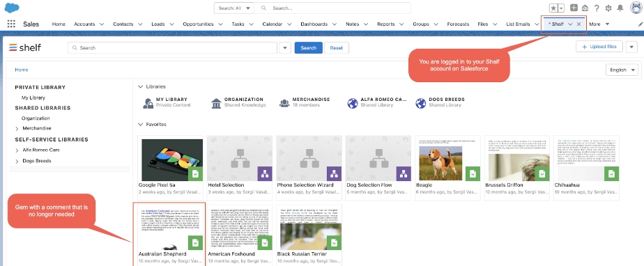The height and width of the screenshot is (266, 644).
Task: Open Dogs Breeds globe icon
Action: click(420, 103)
